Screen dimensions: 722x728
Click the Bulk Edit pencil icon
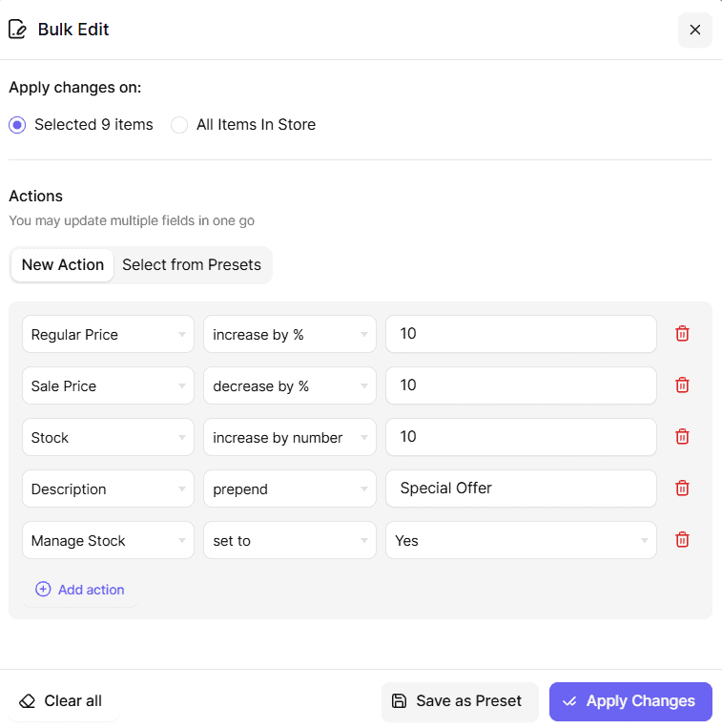[x=17, y=30]
